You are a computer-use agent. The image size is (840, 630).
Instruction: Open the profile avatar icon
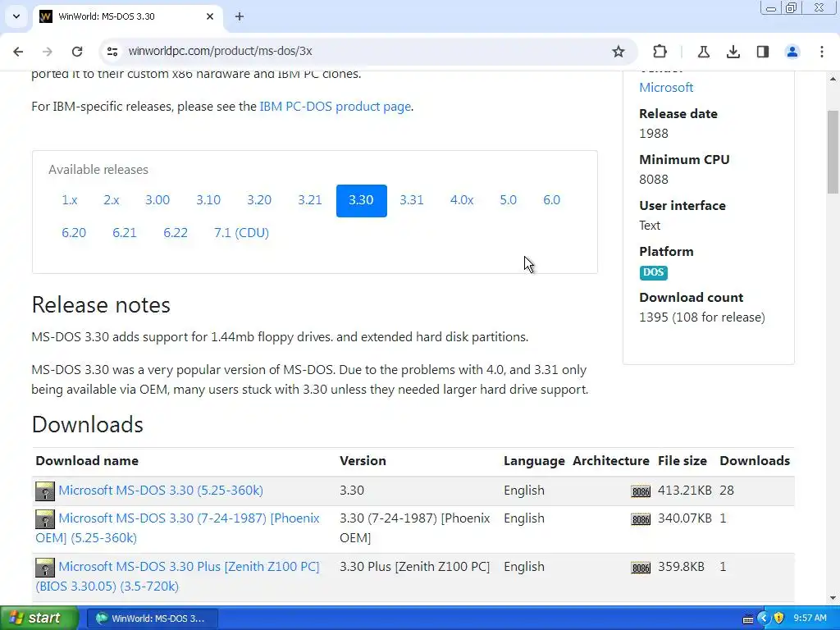[792, 52]
